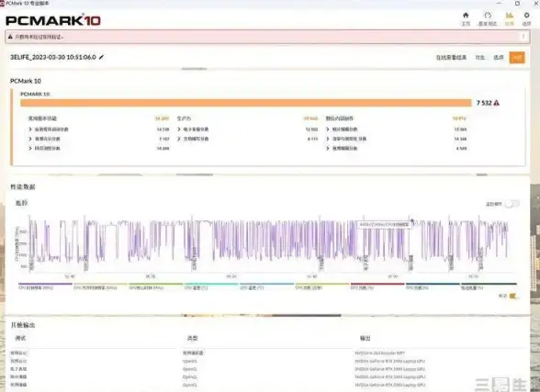Click the pencil icon beside 3ELIFE result name

tap(101, 57)
